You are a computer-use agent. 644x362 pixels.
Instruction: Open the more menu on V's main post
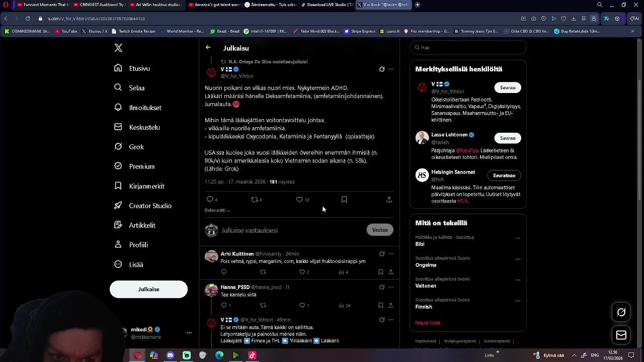point(391,69)
